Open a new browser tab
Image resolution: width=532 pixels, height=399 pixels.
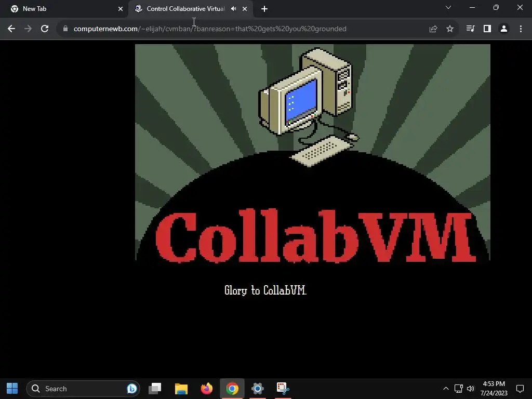[x=264, y=9]
